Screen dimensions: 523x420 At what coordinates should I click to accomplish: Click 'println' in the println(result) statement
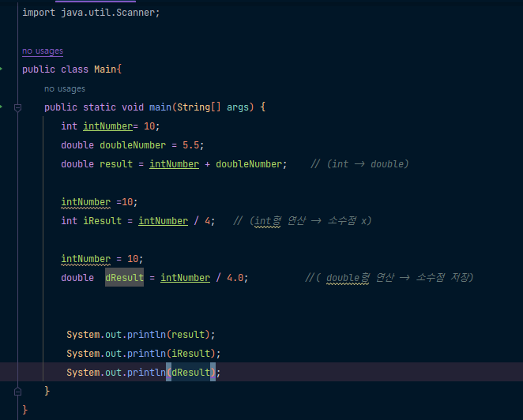pyautogui.click(x=146, y=335)
